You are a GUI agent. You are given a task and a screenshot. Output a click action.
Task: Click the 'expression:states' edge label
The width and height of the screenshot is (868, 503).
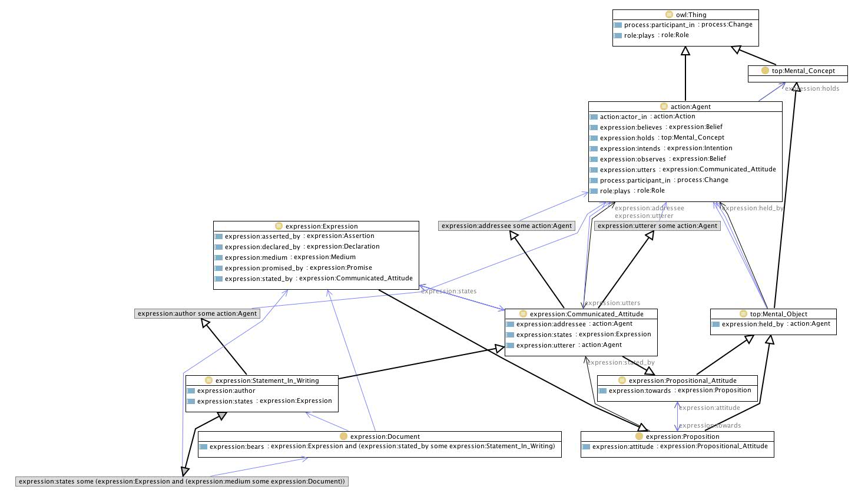449,291
